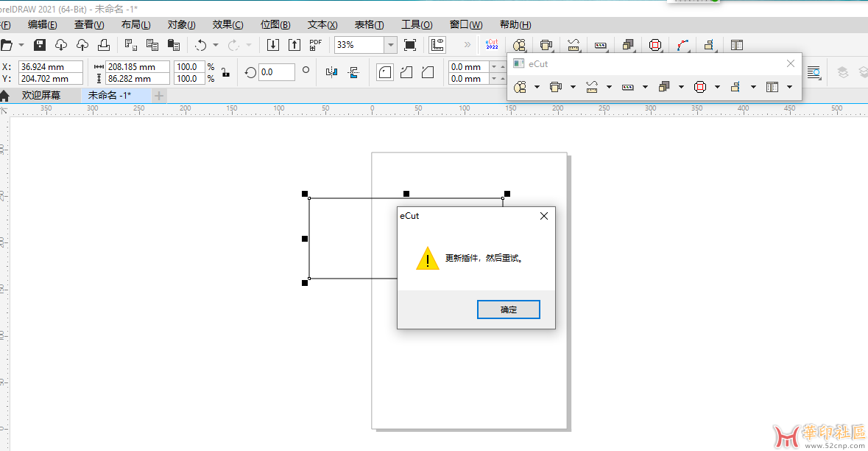Open the 文本(X) menu
The width and height of the screenshot is (868, 451).
[322, 24]
